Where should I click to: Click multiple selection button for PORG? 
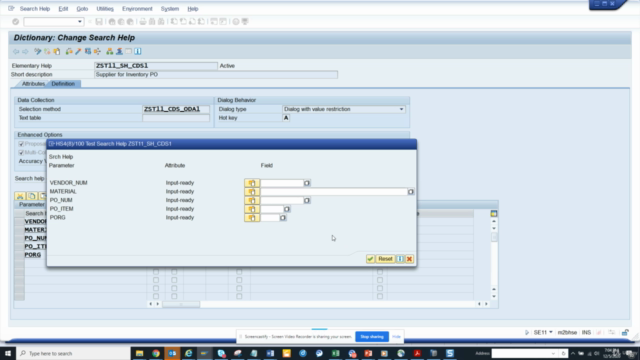[252, 218]
